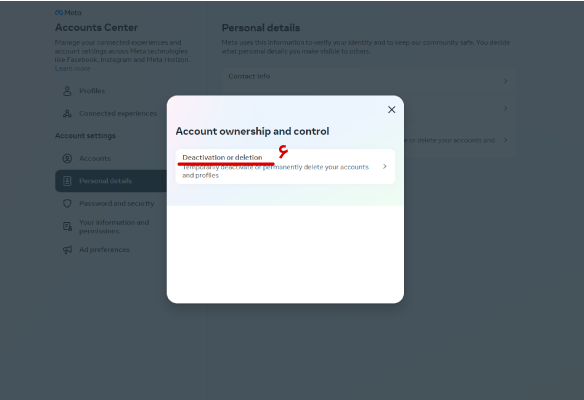Select Personal details sidebar item
This screenshot has height=400, width=584.
pos(111,181)
